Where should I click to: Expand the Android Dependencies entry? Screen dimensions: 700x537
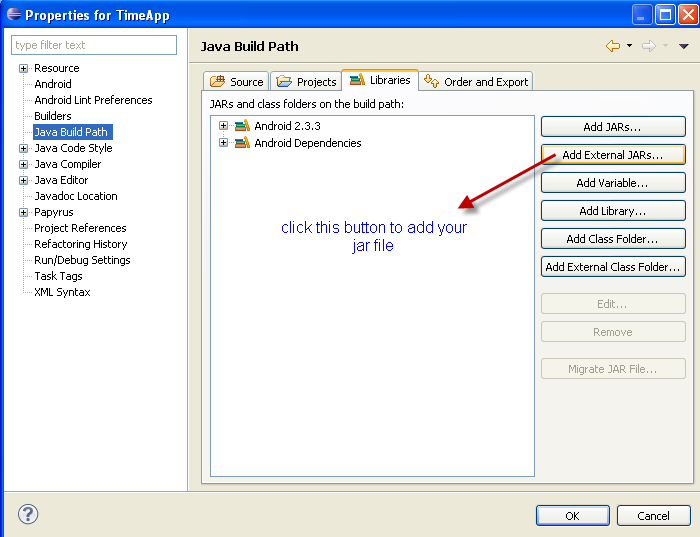pyautogui.click(x=223, y=142)
